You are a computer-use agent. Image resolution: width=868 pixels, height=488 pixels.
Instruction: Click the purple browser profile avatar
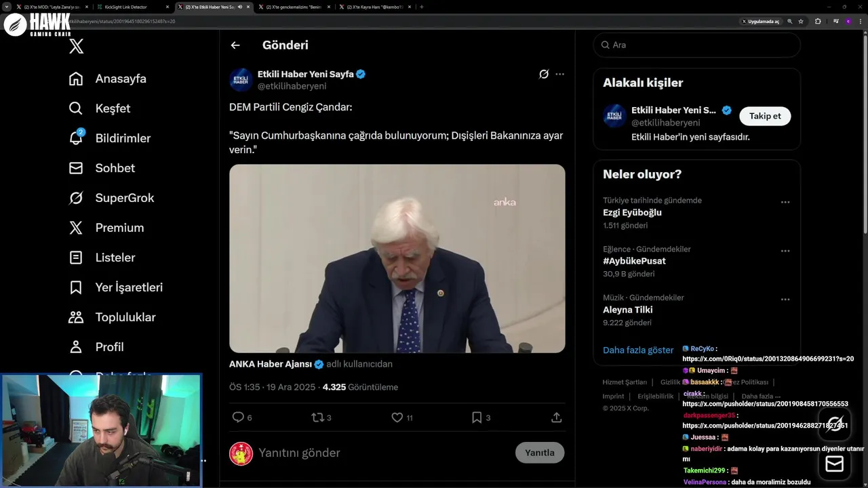(x=848, y=21)
